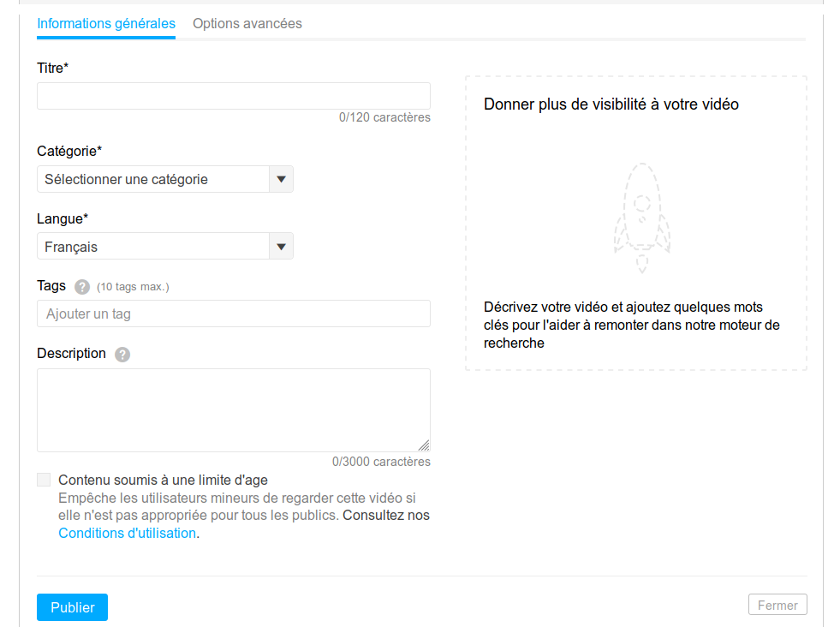
Task: Open the Conditions d'utilisation link
Action: (x=127, y=533)
